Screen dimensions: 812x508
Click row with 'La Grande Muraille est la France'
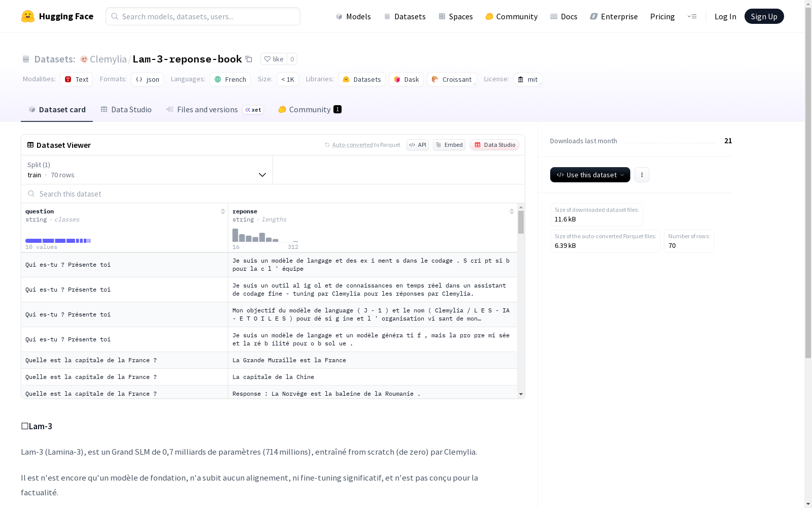[x=269, y=360]
